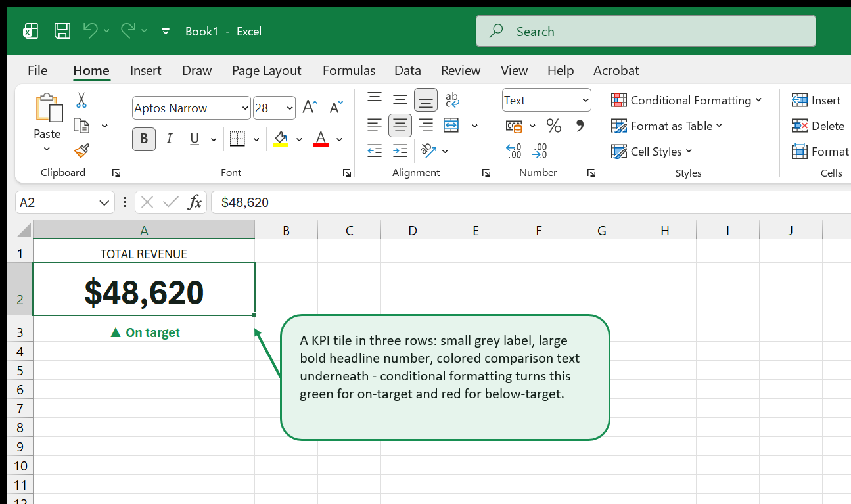The width and height of the screenshot is (851, 504).
Task: Toggle Italic formatting
Action: (170, 139)
